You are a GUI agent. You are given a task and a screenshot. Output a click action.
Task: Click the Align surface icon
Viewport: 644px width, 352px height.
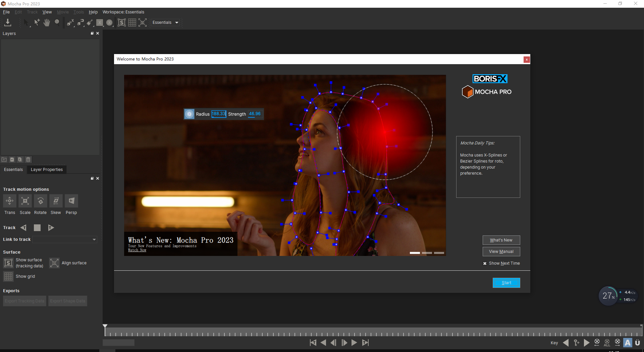click(54, 263)
